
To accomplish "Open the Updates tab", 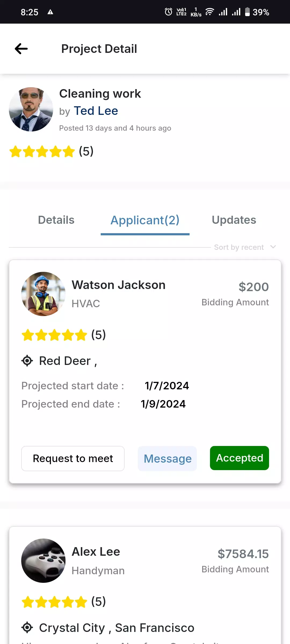I will tap(234, 220).
